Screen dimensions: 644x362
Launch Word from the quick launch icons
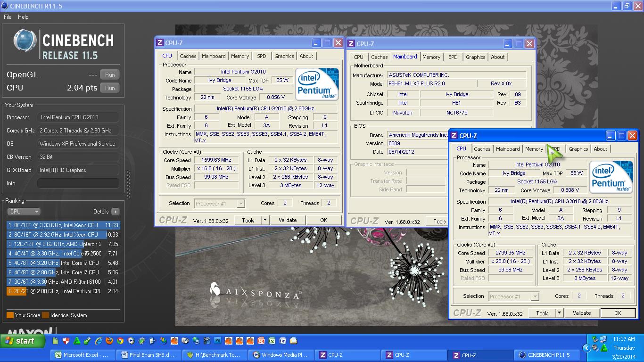tap(283, 340)
